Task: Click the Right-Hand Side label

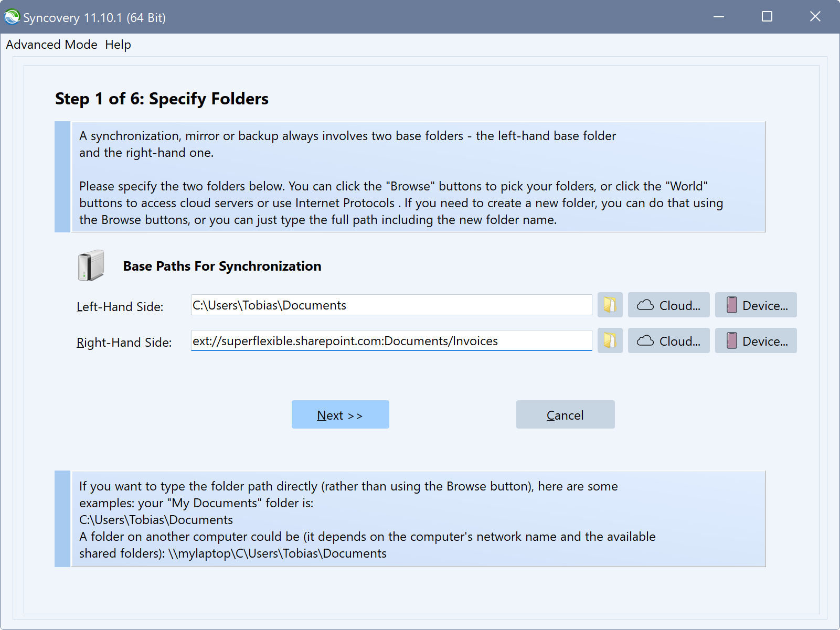Action: click(x=124, y=342)
